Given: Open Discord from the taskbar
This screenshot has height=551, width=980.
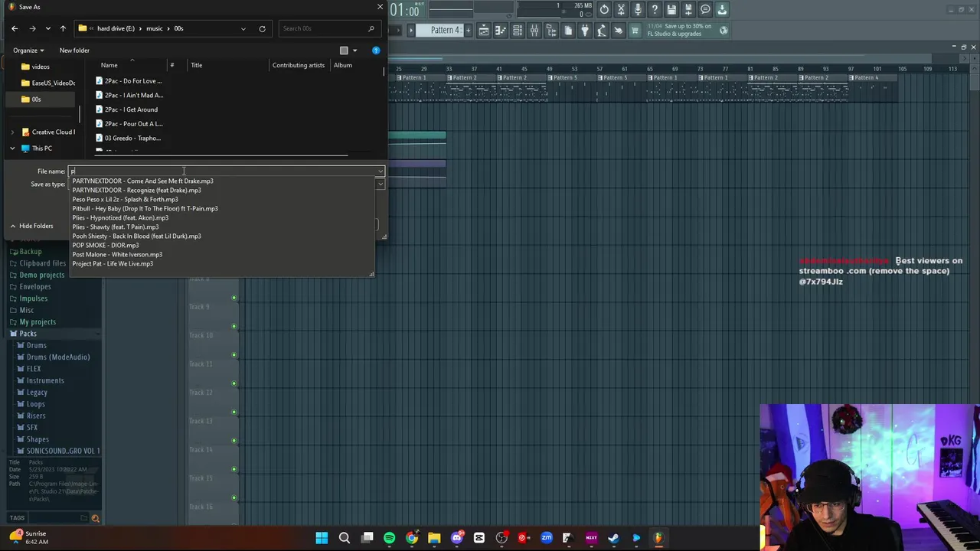Looking at the screenshot, I should (457, 538).
